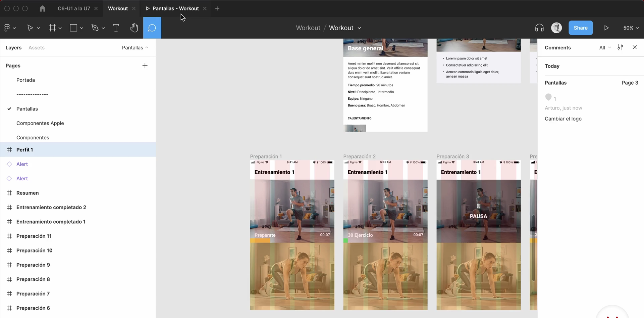Screen dimensions: 644x318
Task: Open comment sort and filter settings
Action: [620, 47]
